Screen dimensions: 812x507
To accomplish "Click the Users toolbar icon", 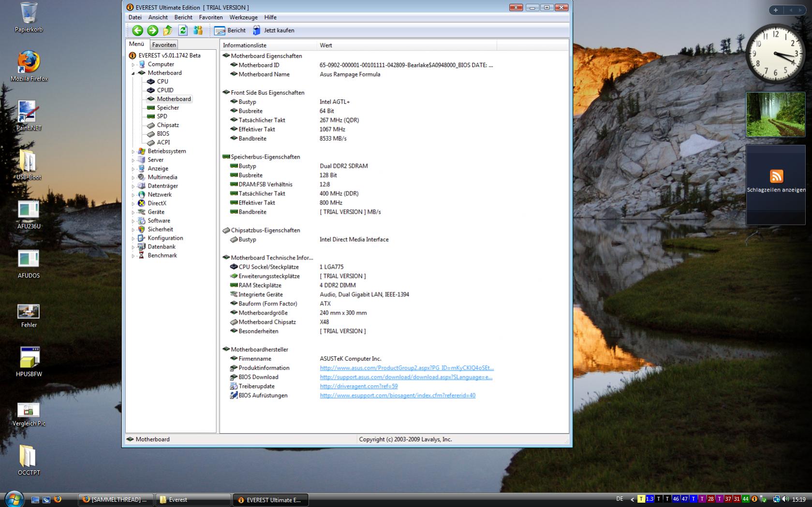I will point(198,30).
